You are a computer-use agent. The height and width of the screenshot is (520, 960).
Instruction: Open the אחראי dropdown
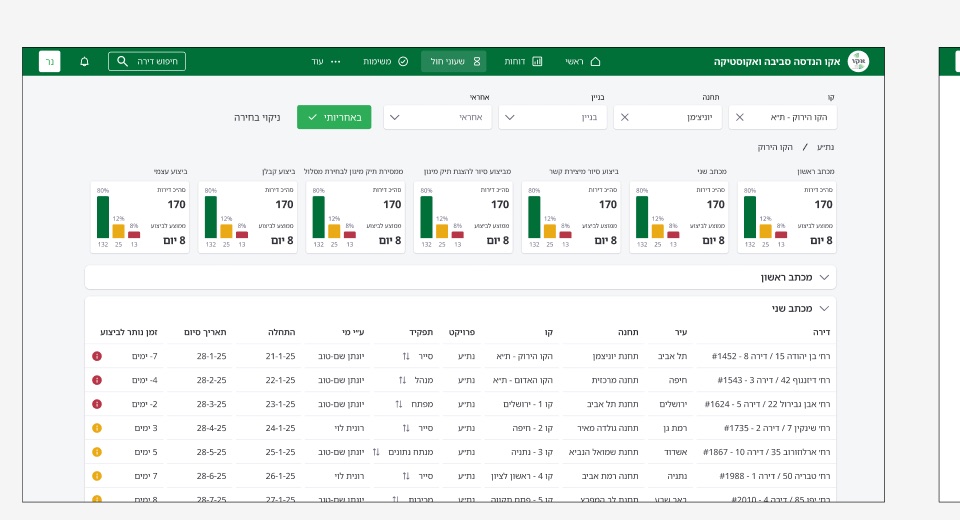pyautogui.click(x=437, y=117)
